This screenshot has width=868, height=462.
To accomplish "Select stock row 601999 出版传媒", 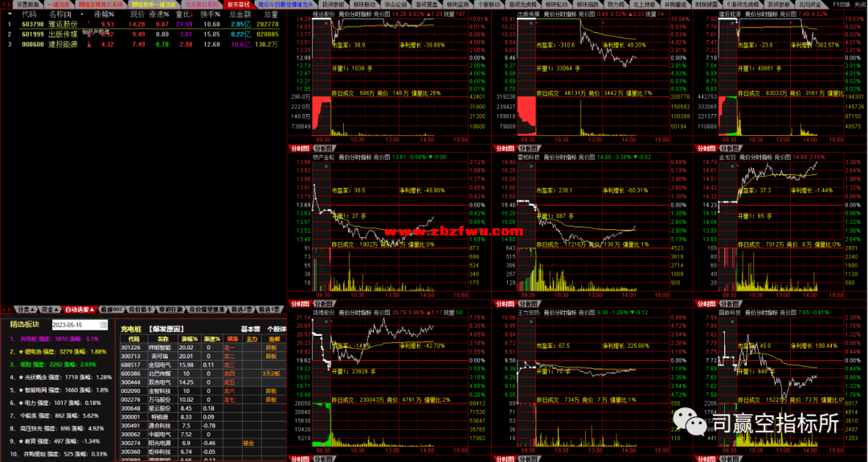I will coord(143,35).
